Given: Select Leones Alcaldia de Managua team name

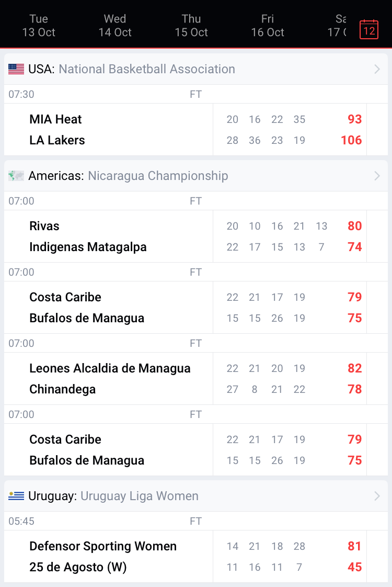Looking at the screenshot, I should pyautogui.click(x=110, y=368).
